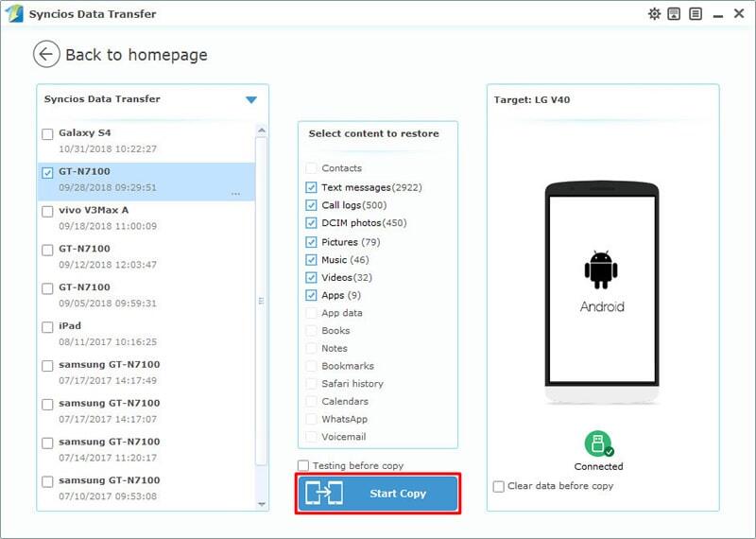Enable Testing before copy
The image size is (756, 539).
(x=303, y=465)
